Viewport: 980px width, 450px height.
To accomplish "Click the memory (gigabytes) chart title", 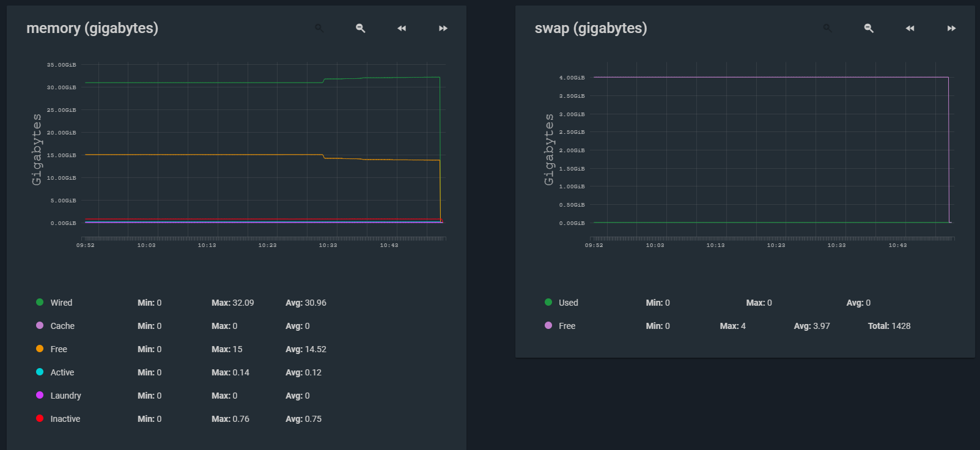I will tap(92, 28).
